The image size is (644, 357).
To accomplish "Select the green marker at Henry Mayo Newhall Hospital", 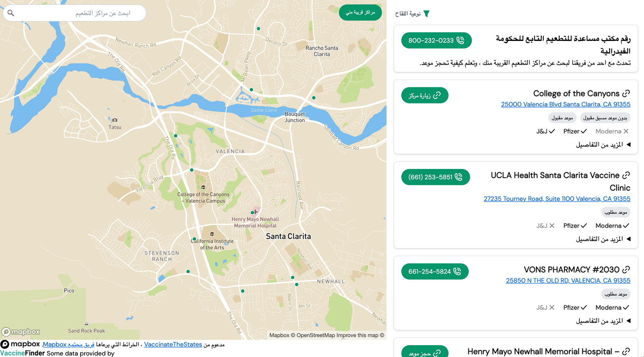I will point(253,213).
